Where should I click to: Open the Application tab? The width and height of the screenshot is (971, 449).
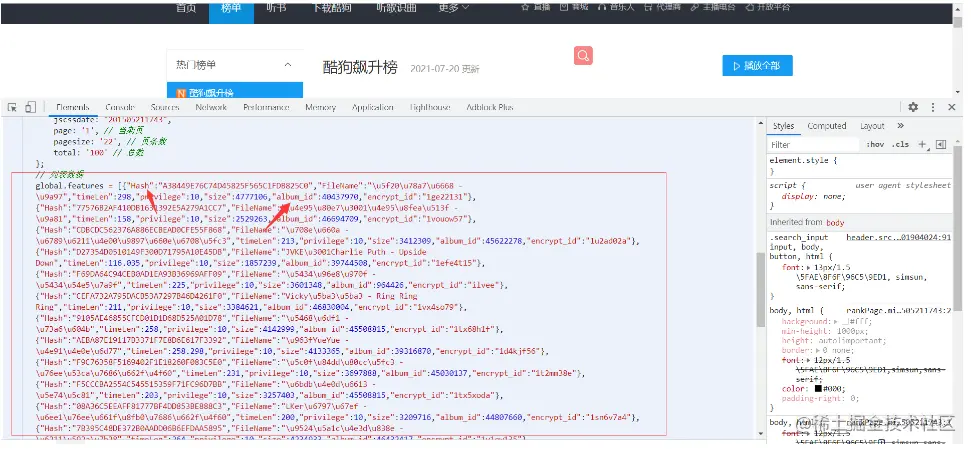373,107
